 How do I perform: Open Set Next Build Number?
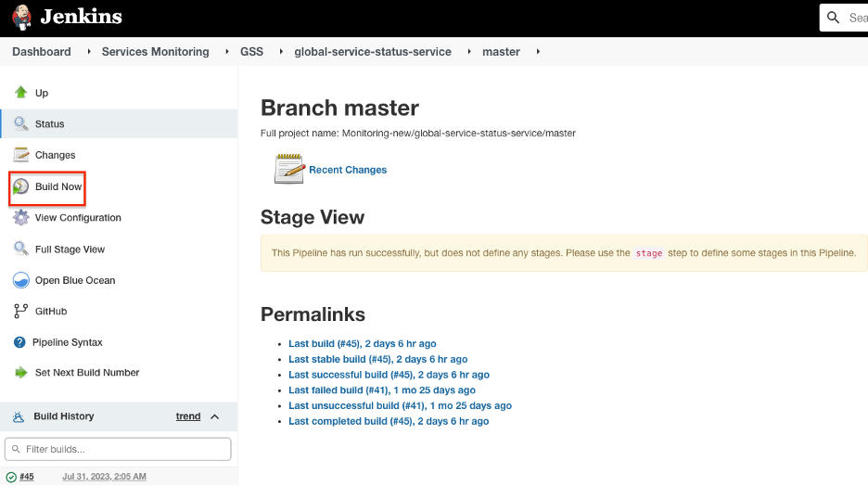pos(87,373)
